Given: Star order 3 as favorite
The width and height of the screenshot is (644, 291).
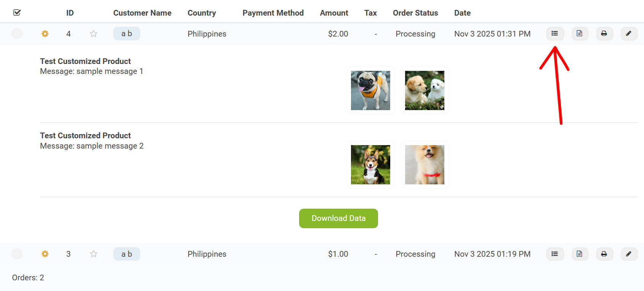Looking at the screenshot, I should tap(93, 254).
